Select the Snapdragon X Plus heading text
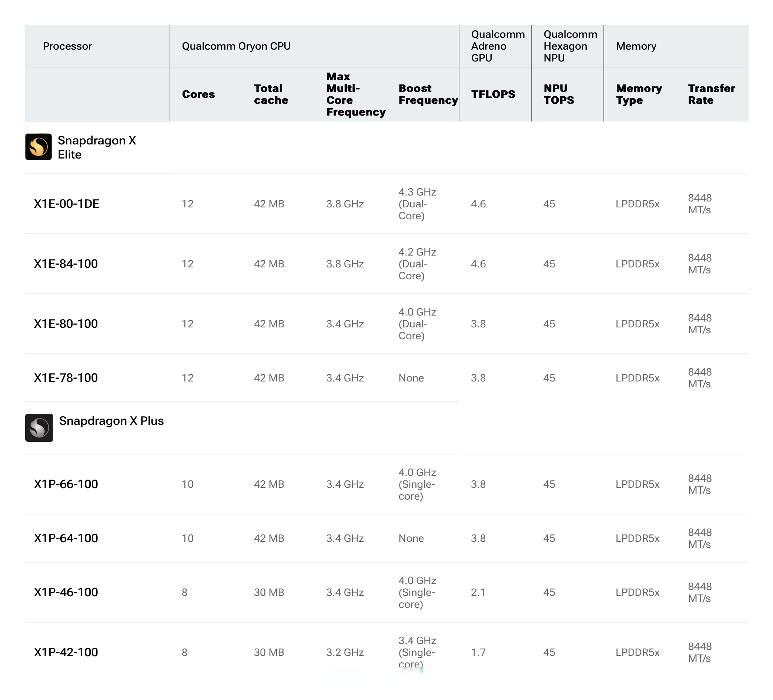 (x=111, y=421)
